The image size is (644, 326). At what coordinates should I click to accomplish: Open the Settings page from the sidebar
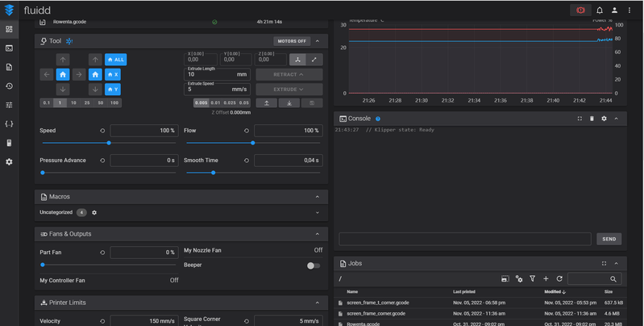9,161
